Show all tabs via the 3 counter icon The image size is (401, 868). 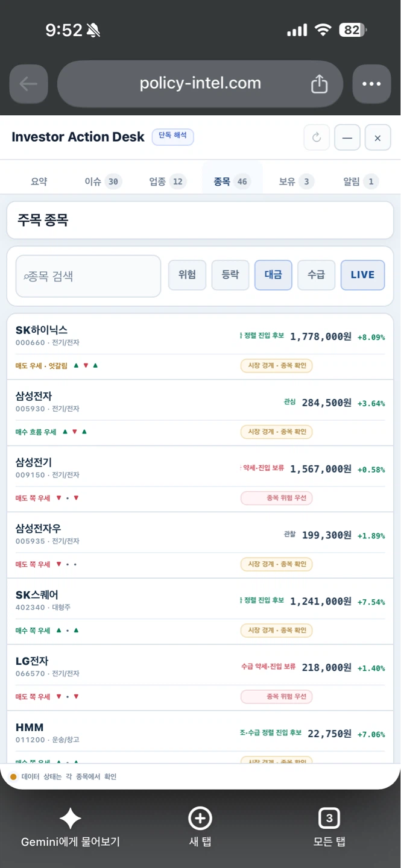tap(329, 819)
